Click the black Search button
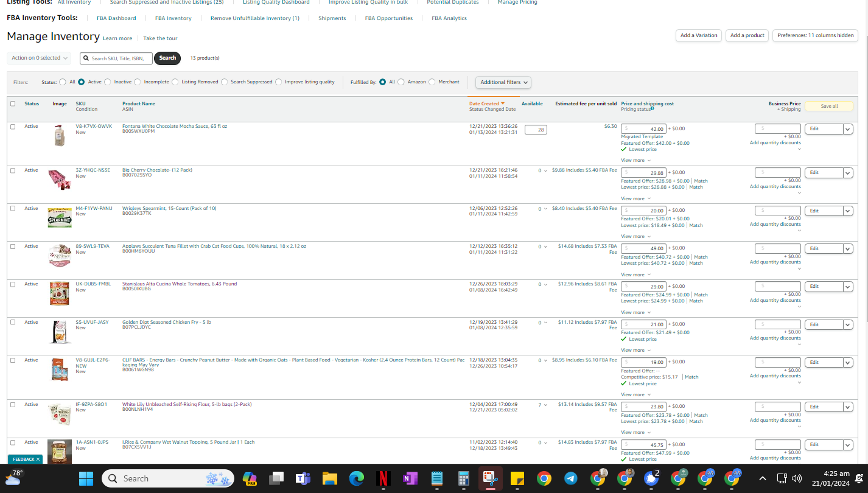 click(x=167, y=58)
